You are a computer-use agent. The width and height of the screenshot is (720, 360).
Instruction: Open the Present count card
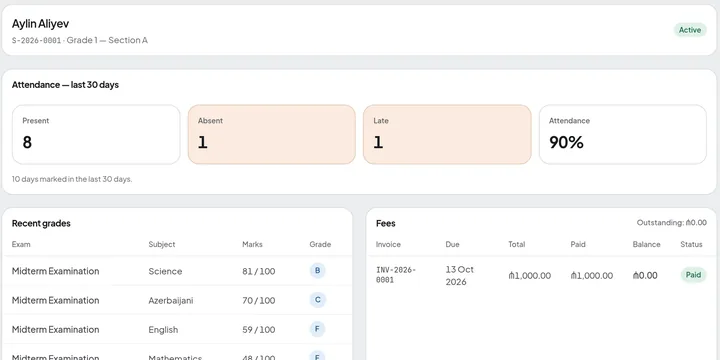(x=96, y=135)
